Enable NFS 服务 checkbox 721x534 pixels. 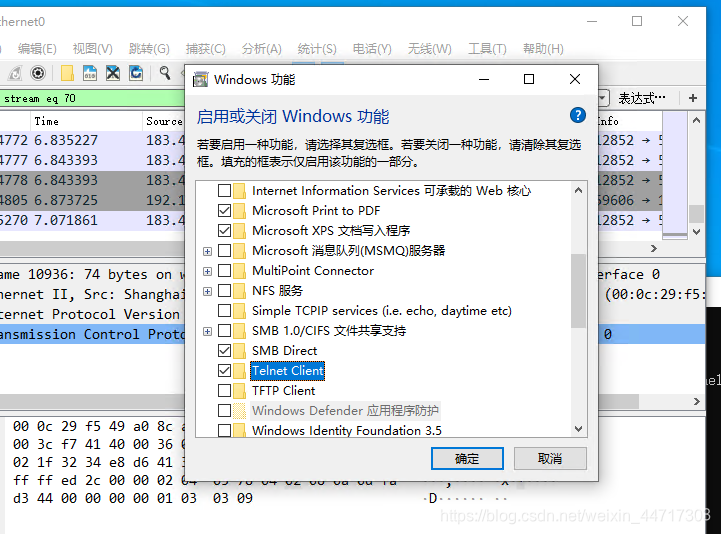tap(224, 291)
